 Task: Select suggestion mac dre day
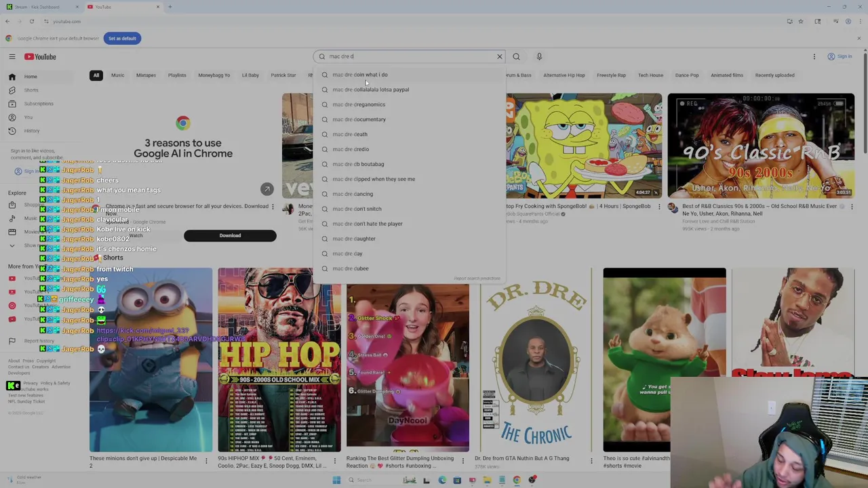coord(410,253)
